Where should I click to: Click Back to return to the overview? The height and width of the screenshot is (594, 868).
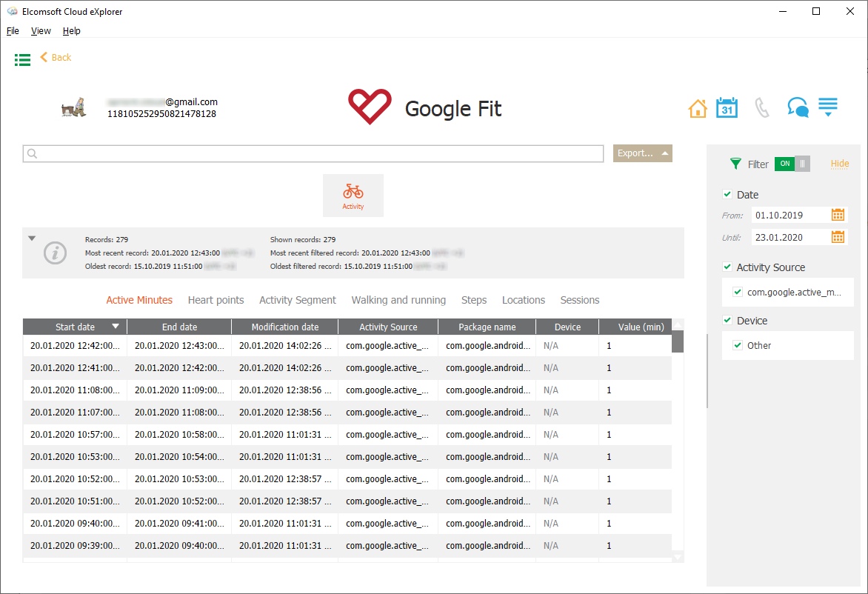click(56, 57)
